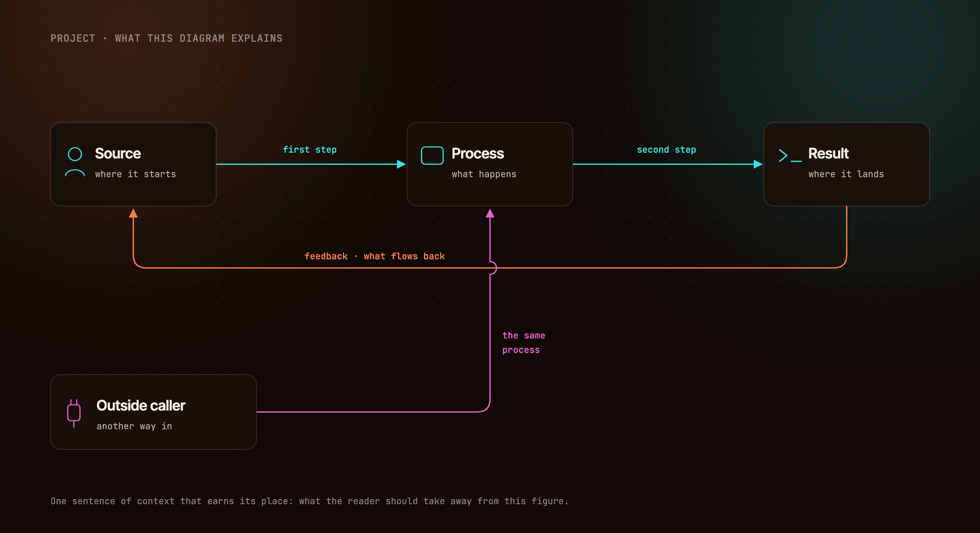
Task: Click the rounded square icon in Process card
Action: (x=432, y=156)
